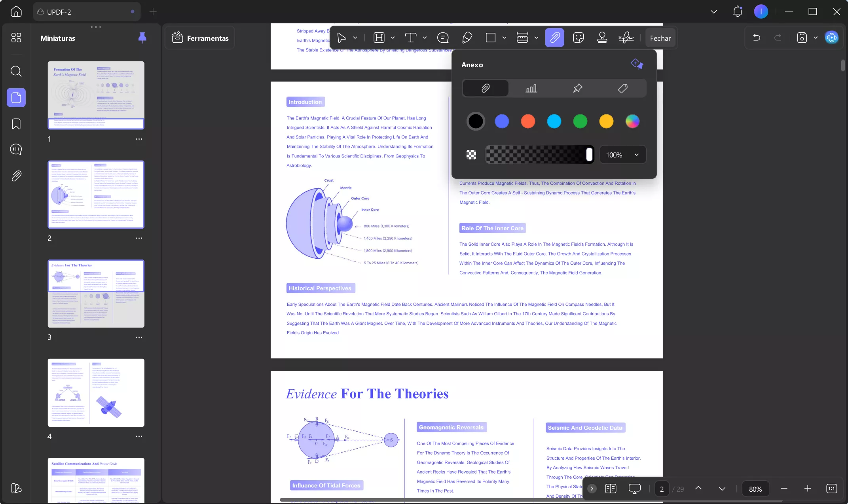Select the sticker tool icon

click(578, 38)
